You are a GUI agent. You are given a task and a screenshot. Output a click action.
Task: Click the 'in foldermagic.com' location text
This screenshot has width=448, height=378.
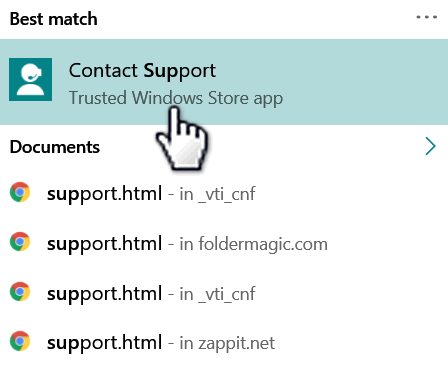[253, 244]
